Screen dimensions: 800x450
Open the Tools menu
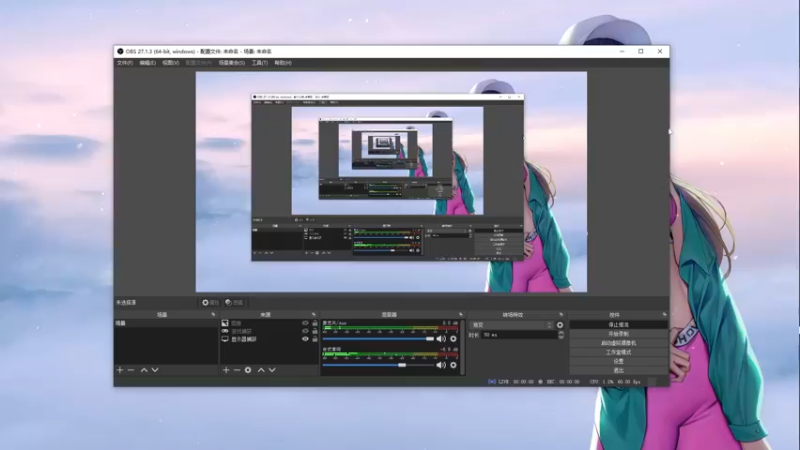point(260,63)
